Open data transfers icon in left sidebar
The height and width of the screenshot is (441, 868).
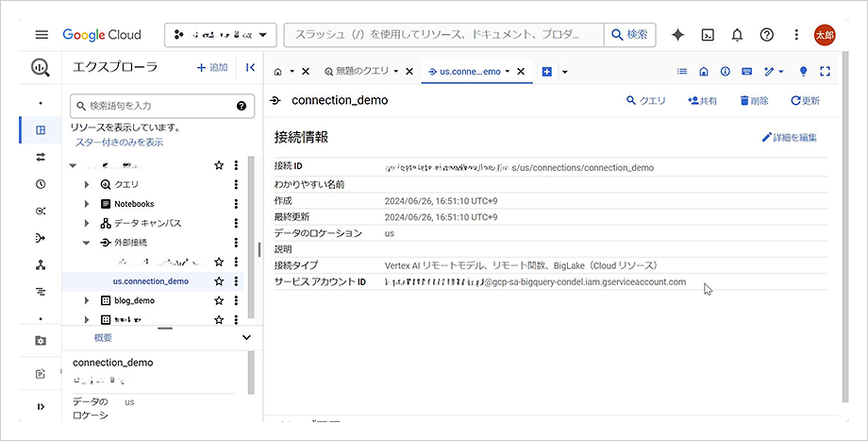[41, 158]
